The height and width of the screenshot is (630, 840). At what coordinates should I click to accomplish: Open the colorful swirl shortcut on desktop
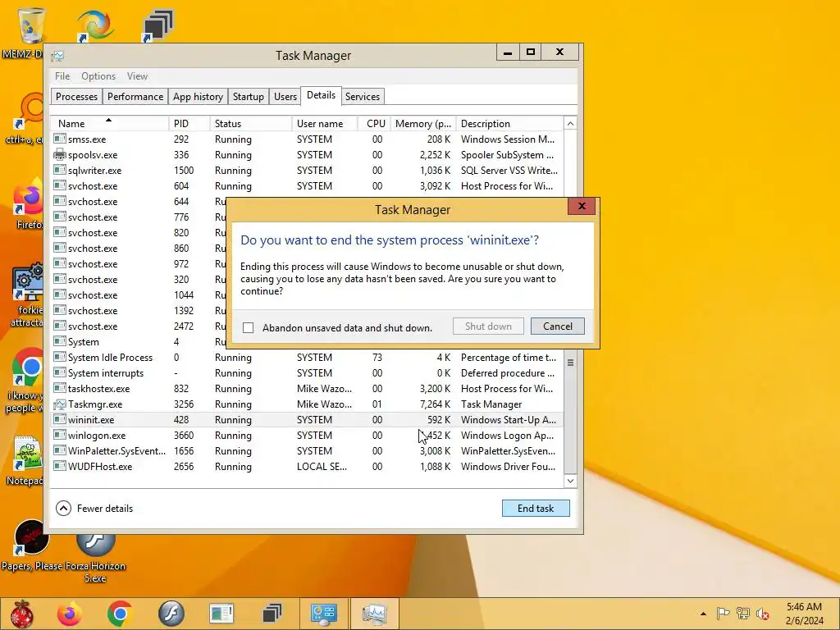[95, 25]
